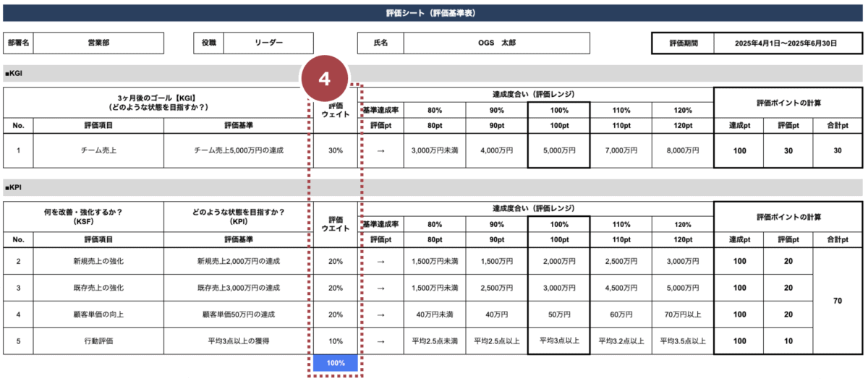Select the blue 100% weight total cell

(336, 363)
